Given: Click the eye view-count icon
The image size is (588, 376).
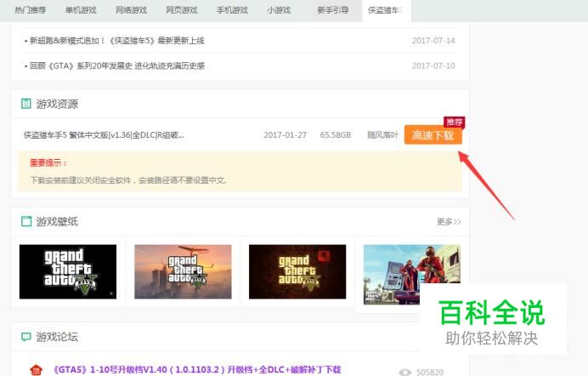Looking at the screenshot, I should point(405,372).
